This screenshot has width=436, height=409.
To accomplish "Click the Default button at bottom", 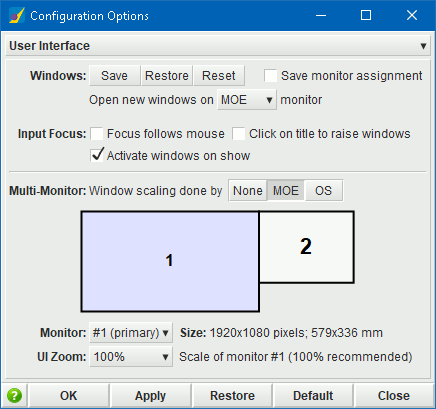I will coord(313,396).
